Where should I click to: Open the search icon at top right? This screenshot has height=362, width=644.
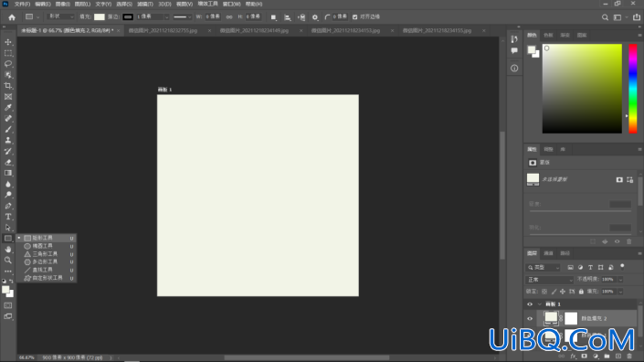click(605, 17)
